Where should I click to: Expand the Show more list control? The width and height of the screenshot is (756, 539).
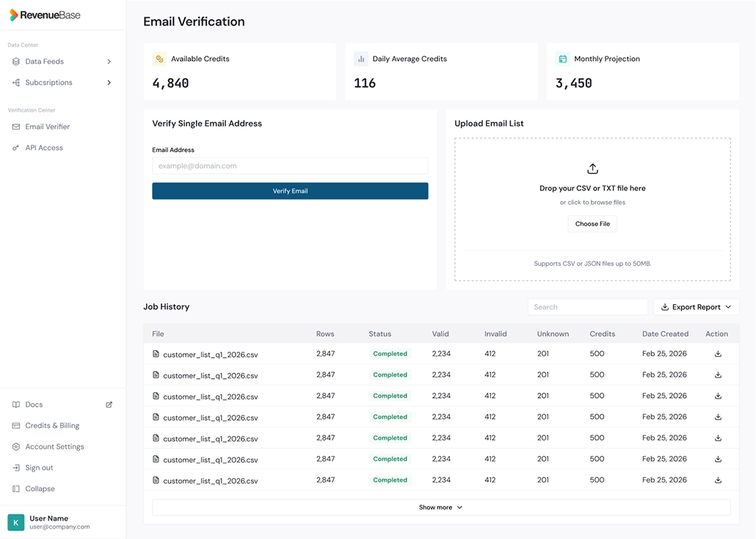(440, 507)
